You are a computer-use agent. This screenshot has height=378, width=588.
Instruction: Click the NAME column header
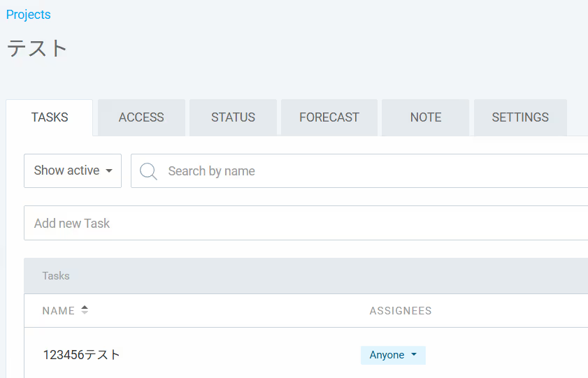pos(59,310)
